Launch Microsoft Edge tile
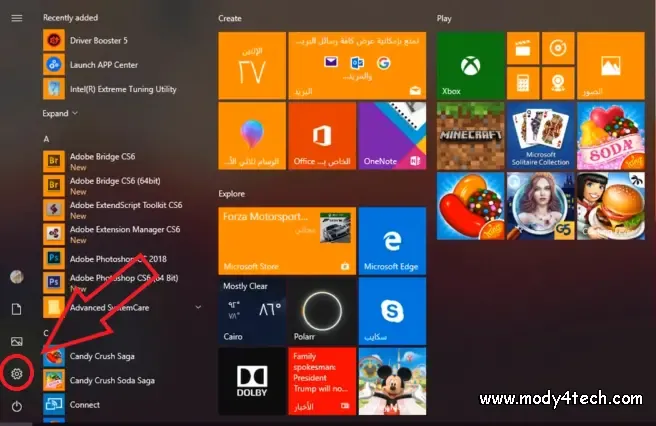Viewport: 656px width, 426px height. point(392,241)
